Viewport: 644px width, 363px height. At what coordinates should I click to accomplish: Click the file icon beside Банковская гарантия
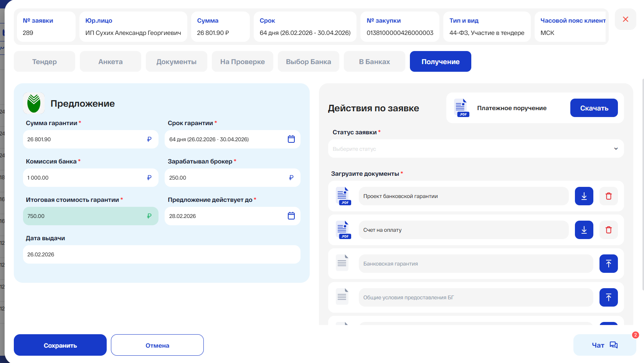[342, 263]
